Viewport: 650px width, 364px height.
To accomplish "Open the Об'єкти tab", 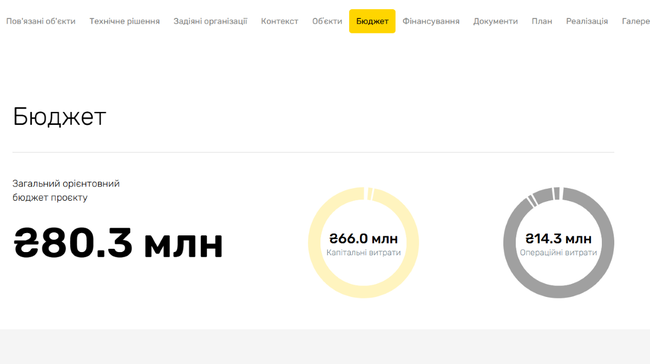I will click(327, 21).
